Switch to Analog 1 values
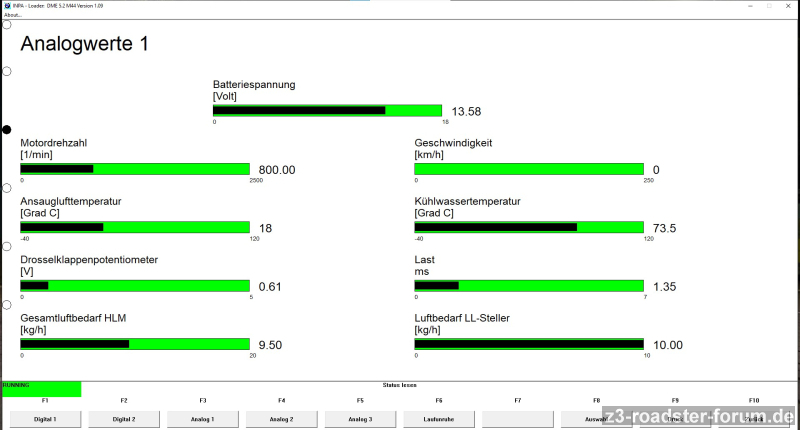Image resolution: width=800 pixels, height=430 pixels. [x=203, y=420]
